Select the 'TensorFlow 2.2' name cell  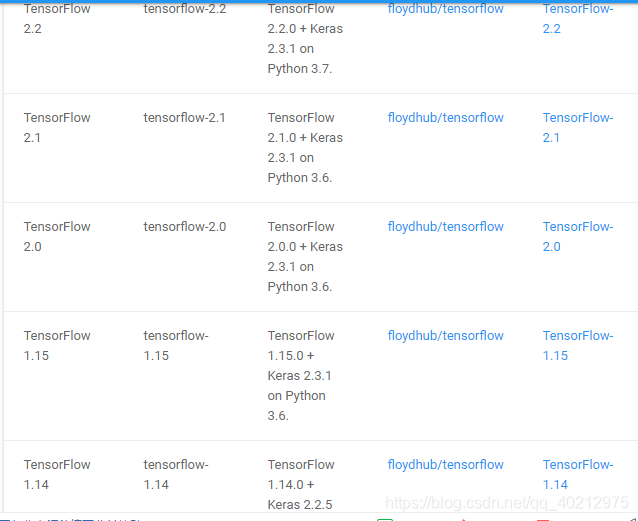pos(57,19)
